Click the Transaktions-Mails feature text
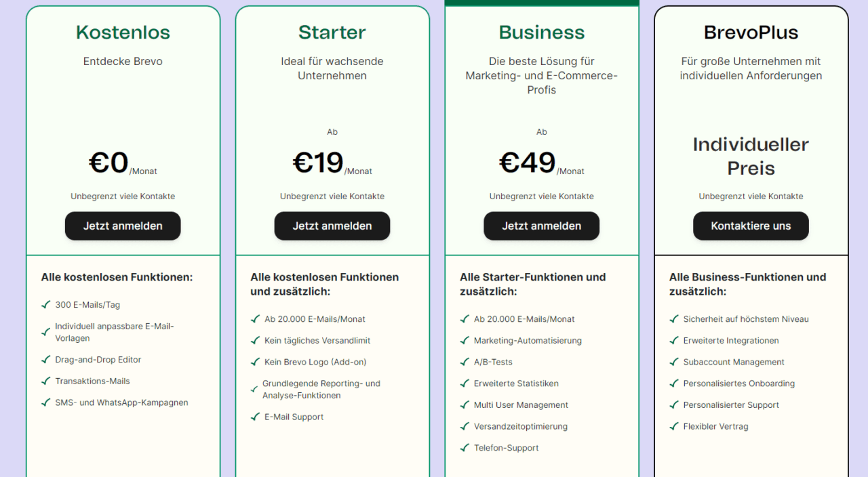Viewport: 868px width, 477px height. pyautogui.click(x=92, y=381)
